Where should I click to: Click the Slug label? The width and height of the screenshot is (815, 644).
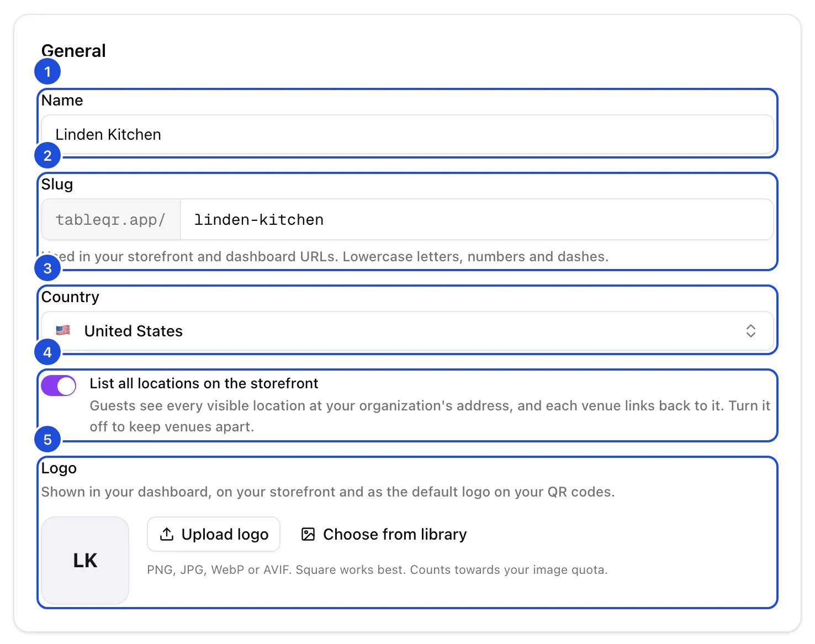click(x=57, y=184)
